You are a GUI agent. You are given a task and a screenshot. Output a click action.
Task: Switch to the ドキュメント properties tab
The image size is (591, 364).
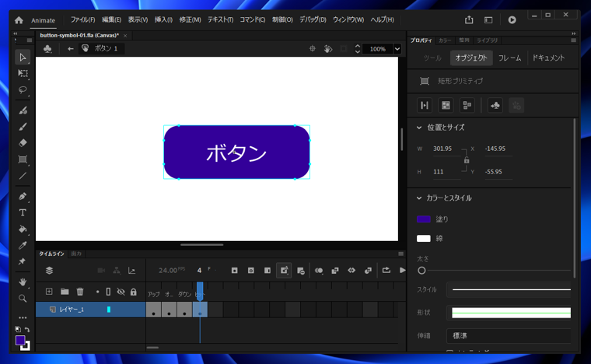click(x=548, y=58)
